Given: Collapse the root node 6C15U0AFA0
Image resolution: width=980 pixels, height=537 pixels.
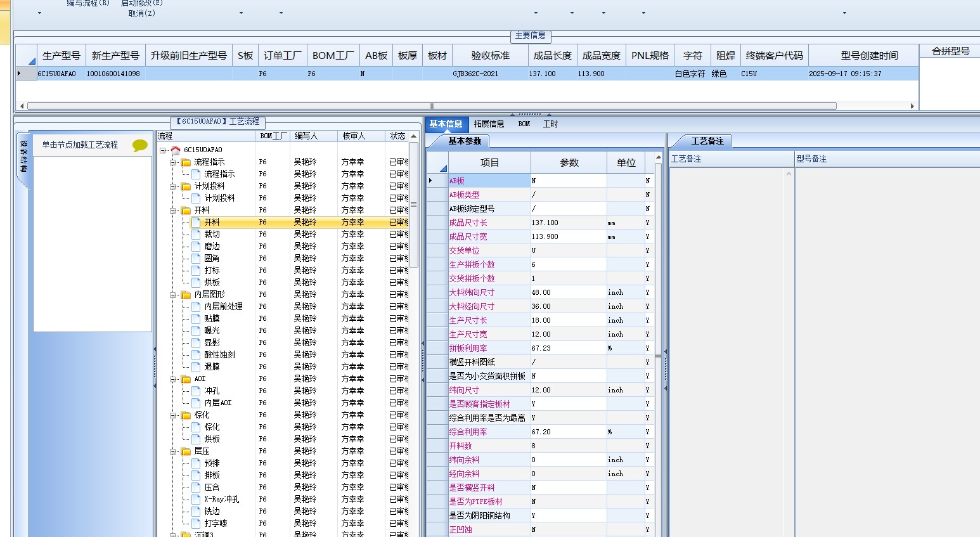Looking at the screenshot, I should point(163,150).
